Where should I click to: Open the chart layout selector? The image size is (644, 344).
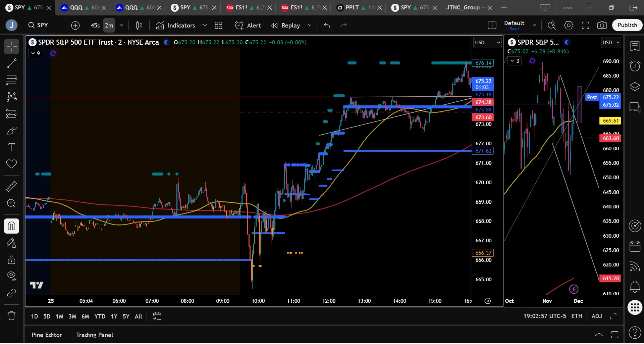tap(492, 25)
